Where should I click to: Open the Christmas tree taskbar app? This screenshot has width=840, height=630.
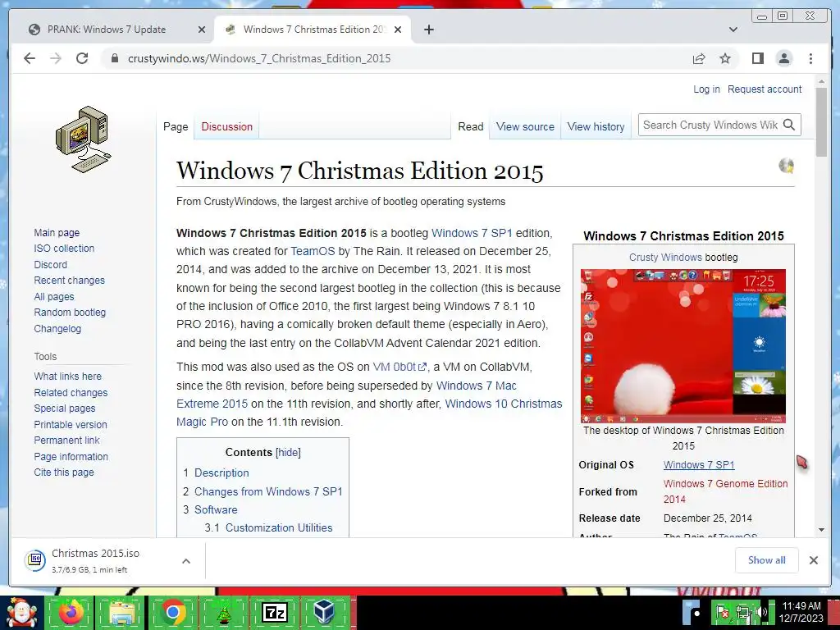(223, 613)
